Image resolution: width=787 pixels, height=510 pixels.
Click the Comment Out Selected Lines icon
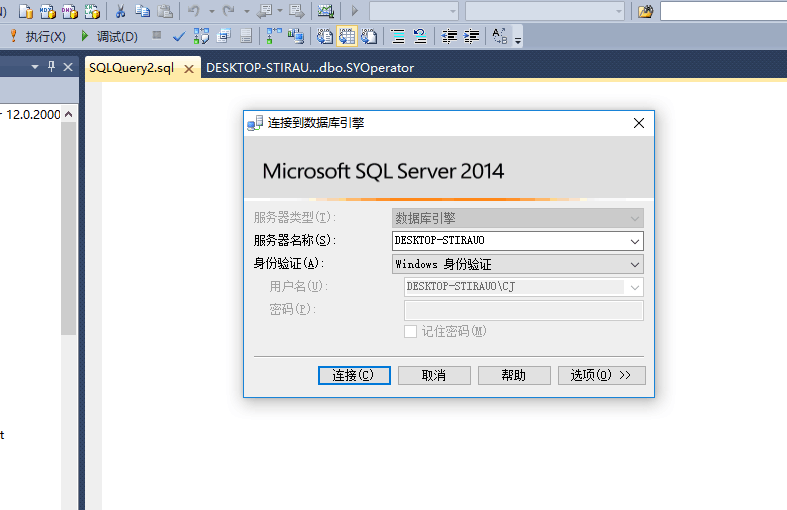[398, 36]
